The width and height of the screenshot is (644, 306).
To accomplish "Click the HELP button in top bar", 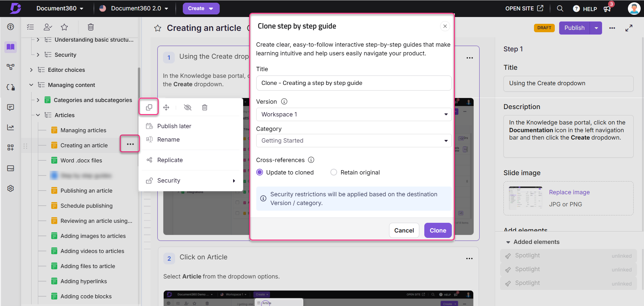I will 585,9.
